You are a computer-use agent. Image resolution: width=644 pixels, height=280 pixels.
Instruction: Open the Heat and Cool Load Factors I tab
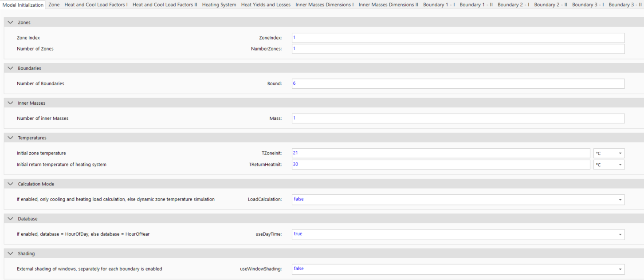point(96,4)
